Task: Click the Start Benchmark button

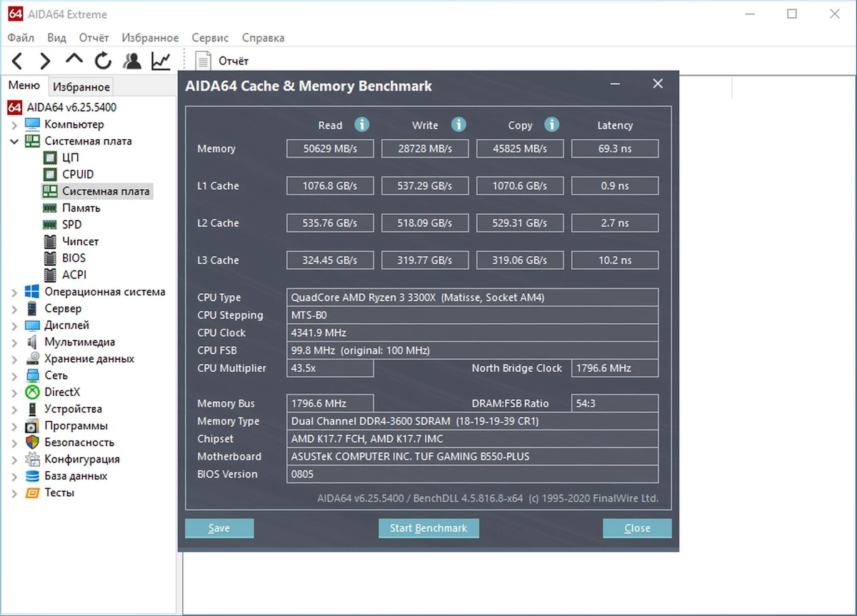Action: 428,528
